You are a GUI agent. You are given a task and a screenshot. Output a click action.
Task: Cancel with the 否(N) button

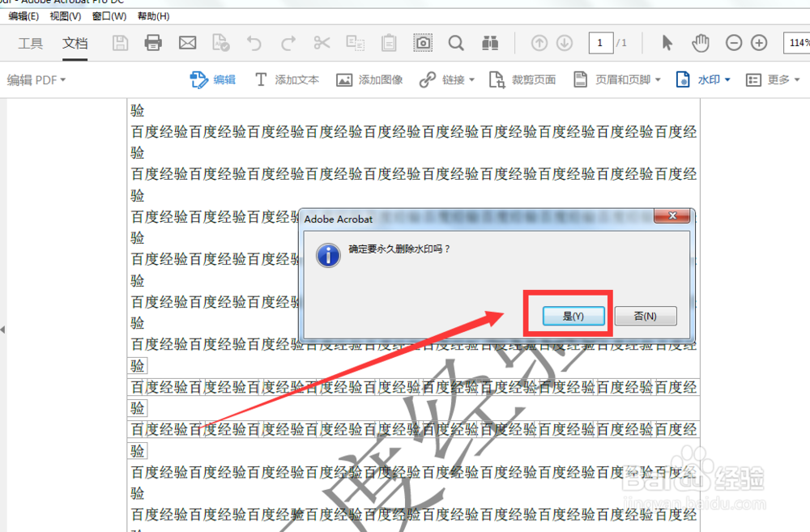tap(646, 316)
